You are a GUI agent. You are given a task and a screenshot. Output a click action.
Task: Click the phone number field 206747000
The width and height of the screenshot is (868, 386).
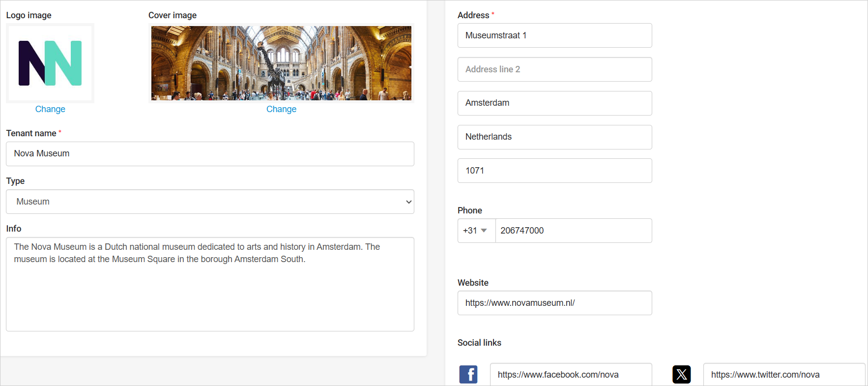pyautogui.click(x=573, y=231)
